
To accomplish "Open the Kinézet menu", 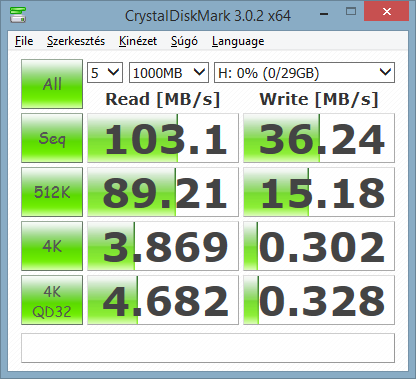I will click(138, 41).
